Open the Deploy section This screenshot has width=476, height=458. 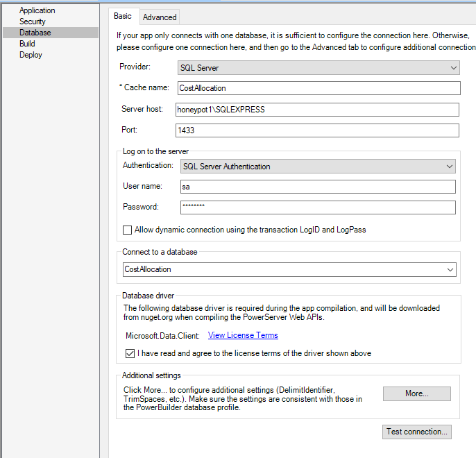31,55
